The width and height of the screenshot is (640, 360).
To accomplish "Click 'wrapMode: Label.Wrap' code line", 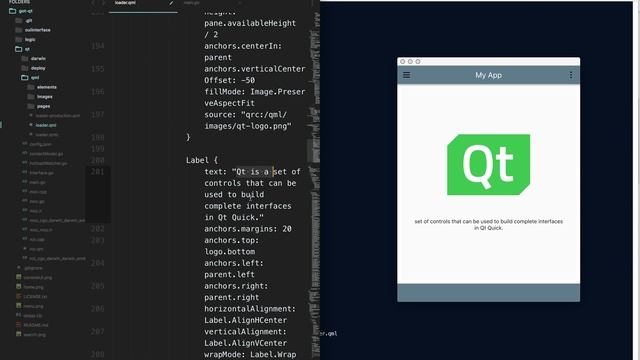I will [250, 355].
